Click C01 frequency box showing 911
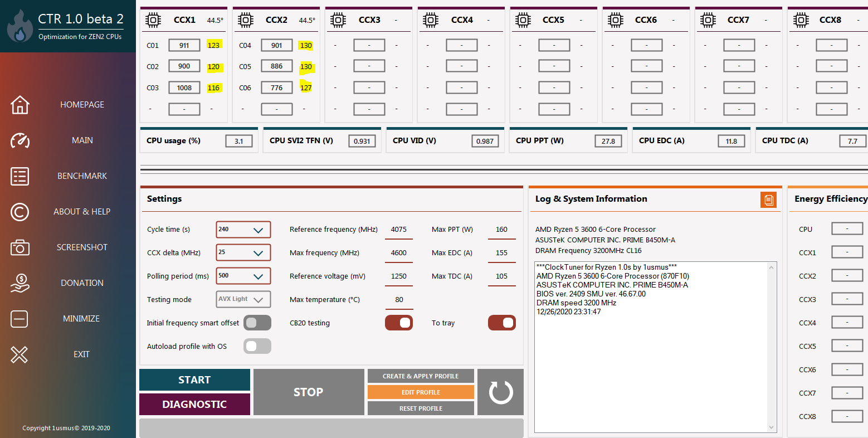Image resolution: width=868 pixels, height=438 pixels. click(184, 45)
